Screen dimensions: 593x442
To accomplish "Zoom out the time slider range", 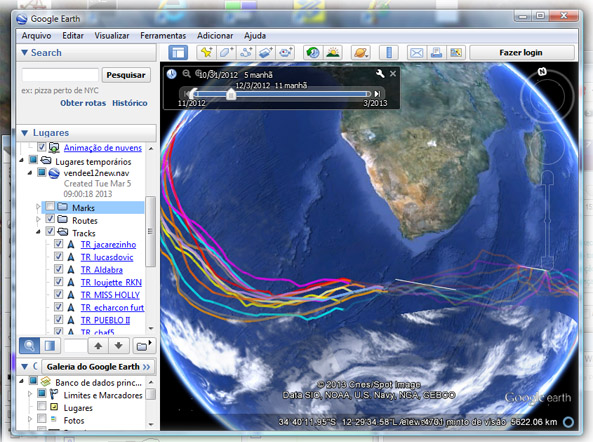I will (x=186, y=74).
